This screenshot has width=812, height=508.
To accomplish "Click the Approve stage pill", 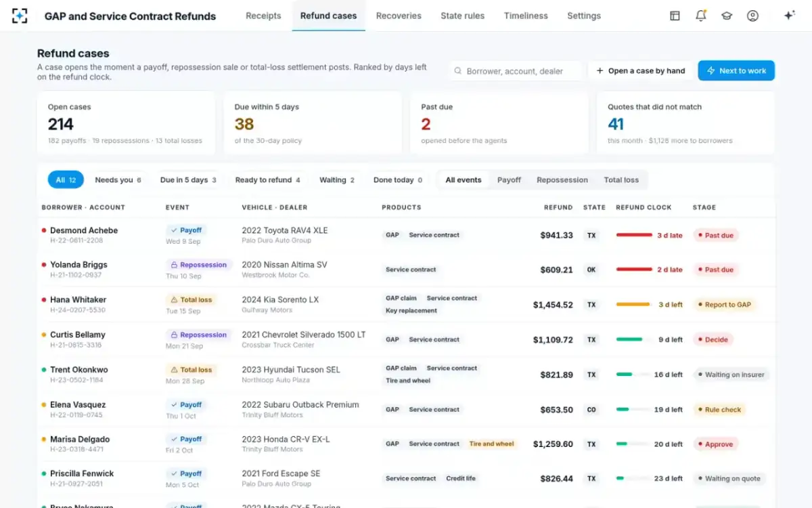I will pyautogui.click(x=716, y=444).
